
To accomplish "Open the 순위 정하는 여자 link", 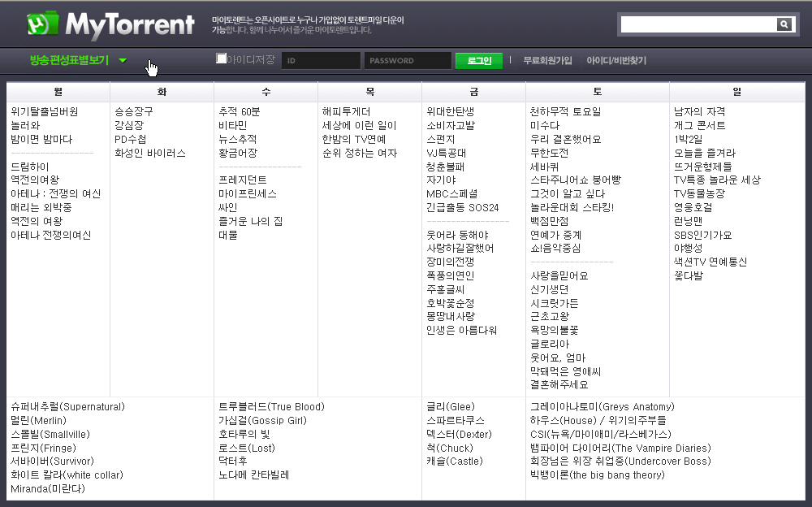I will (360, 153).
